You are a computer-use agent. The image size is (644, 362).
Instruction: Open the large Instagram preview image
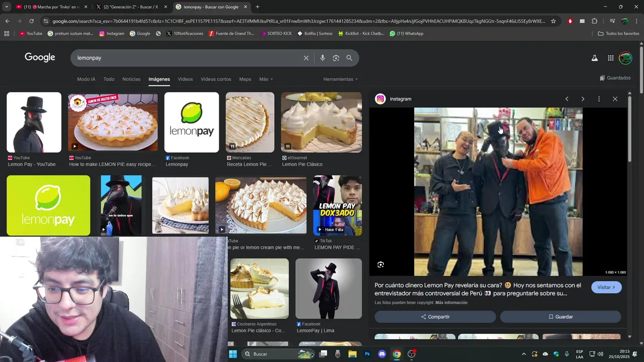[x=498, y=192]
